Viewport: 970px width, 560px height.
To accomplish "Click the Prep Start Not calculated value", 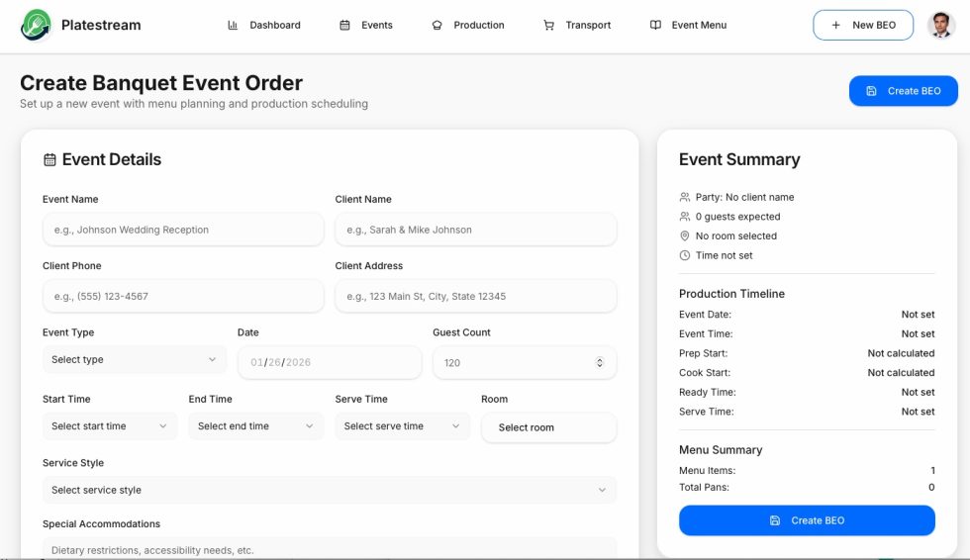I will [x=901, y=353].
